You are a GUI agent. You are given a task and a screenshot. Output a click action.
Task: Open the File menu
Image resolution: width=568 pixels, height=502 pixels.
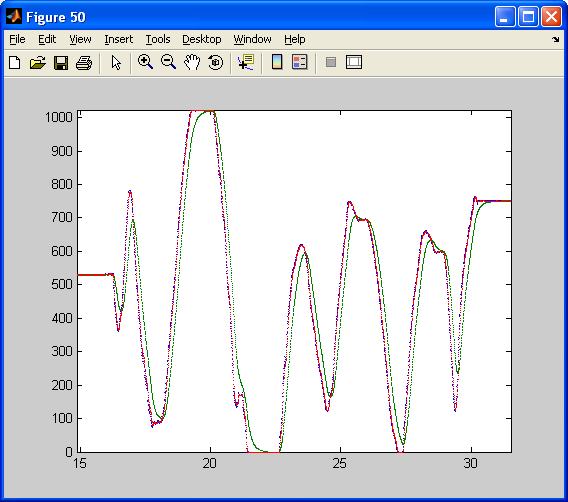[x=17, y=39]
